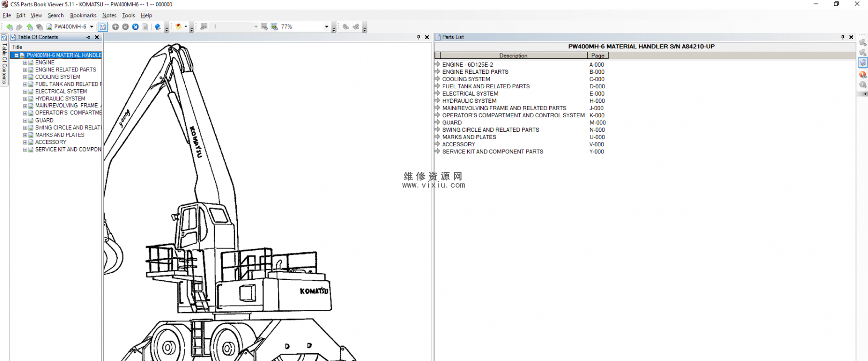
Task: Click the zoom picture icon before 77%
Action: click(x=274, y=27)
